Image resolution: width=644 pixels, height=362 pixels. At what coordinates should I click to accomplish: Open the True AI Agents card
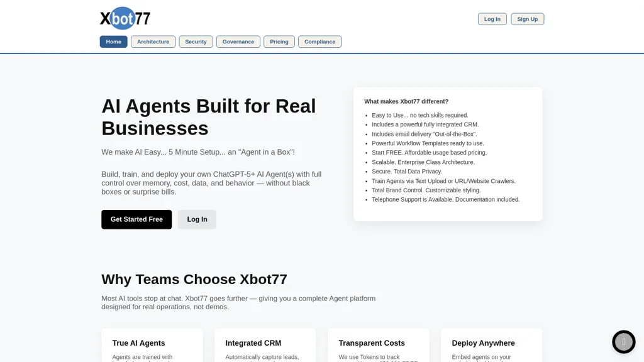pyautogui.click(x=152, y=345)
